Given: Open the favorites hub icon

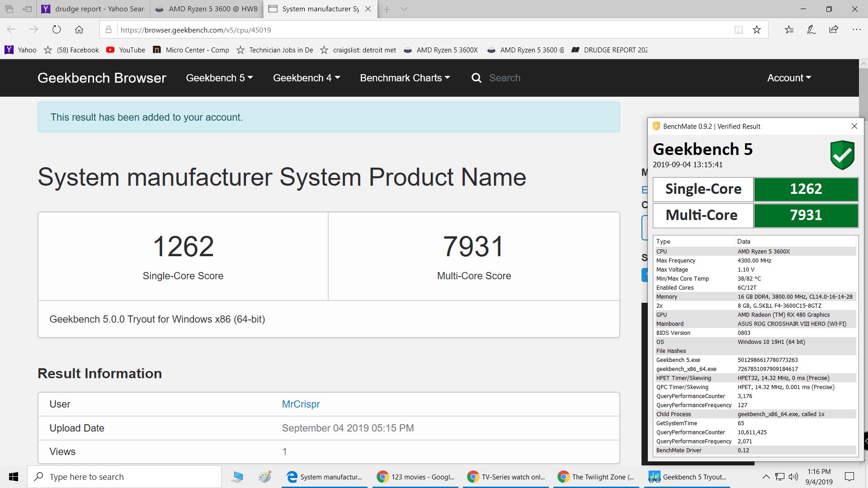Looking at the screenshot, I should pyautogui.click(x=789, y=30).
